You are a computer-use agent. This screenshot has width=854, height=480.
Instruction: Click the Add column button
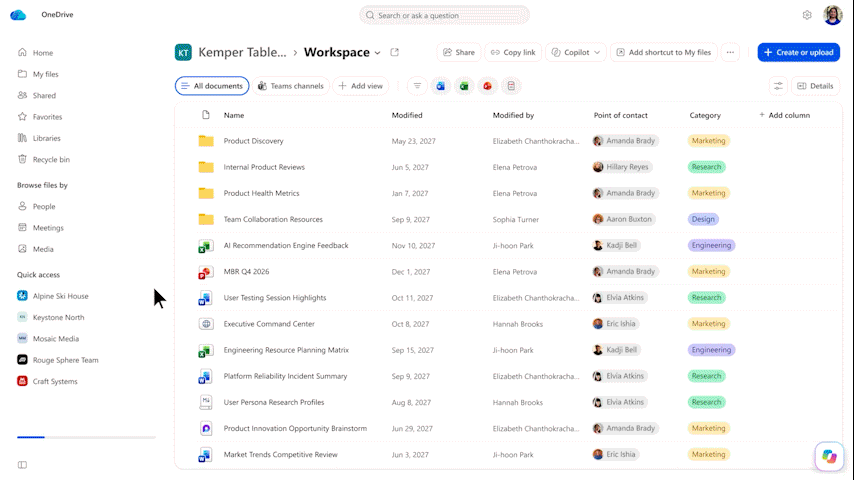pyautogui.click(x=784, y=116)
